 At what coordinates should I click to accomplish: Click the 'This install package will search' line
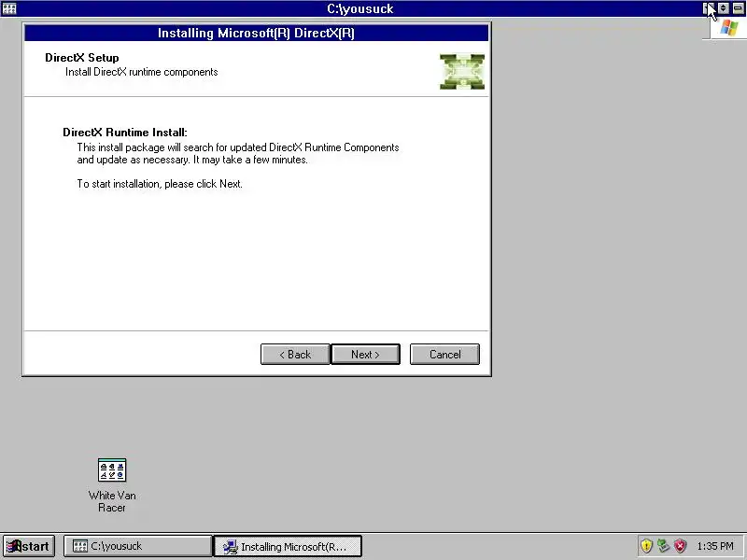(238, 147)
